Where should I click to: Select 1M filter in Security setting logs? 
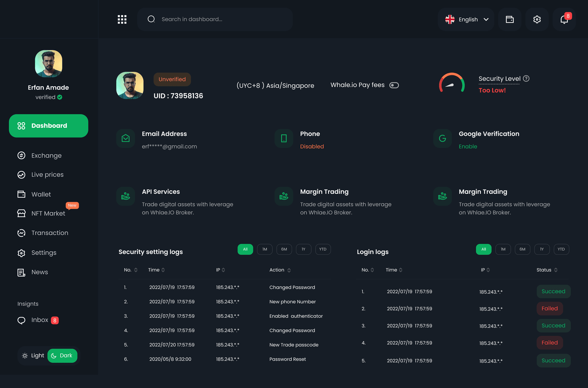265,249
